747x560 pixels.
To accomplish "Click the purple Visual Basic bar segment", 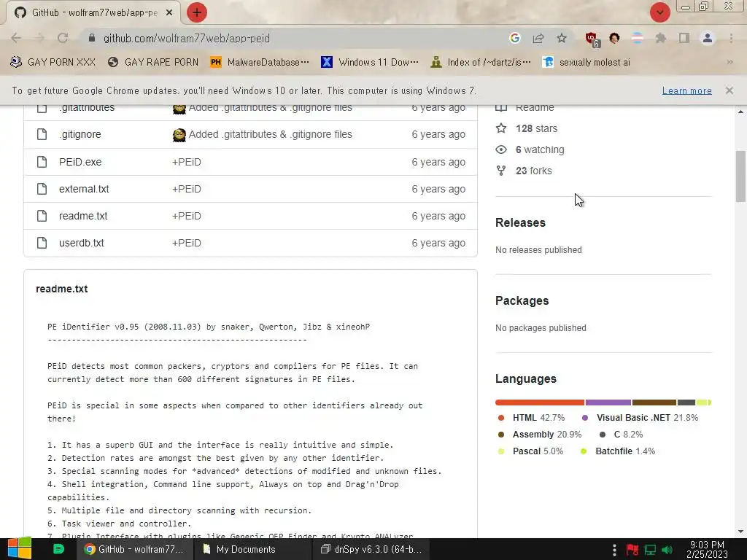I will (x=608, y=402).
